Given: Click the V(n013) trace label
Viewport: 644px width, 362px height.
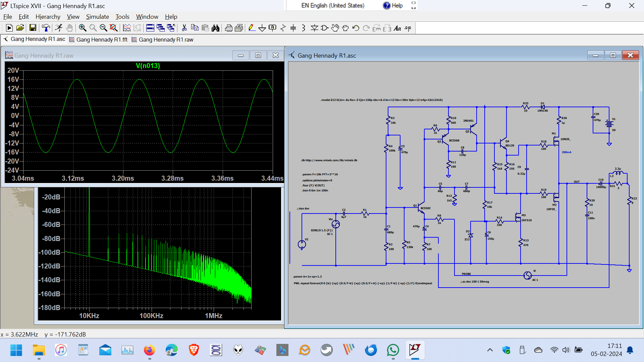Looking at the screenshot, I should tap(148, 66).
